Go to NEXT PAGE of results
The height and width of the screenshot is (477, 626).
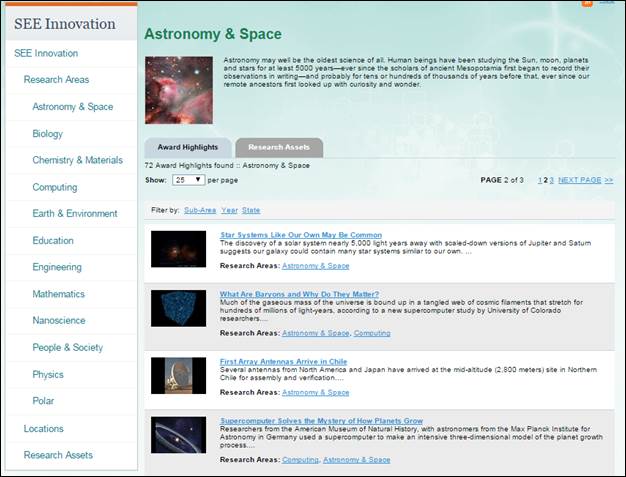coord(579,180)
